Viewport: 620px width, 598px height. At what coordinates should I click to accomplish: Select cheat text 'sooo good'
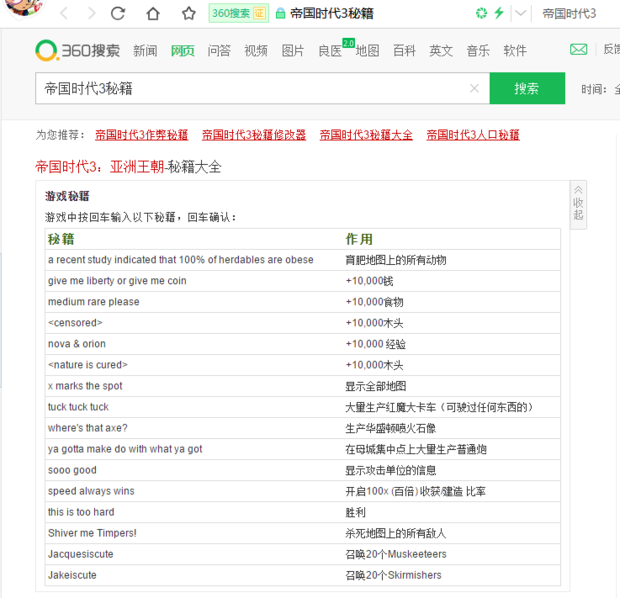click(72, 470)
